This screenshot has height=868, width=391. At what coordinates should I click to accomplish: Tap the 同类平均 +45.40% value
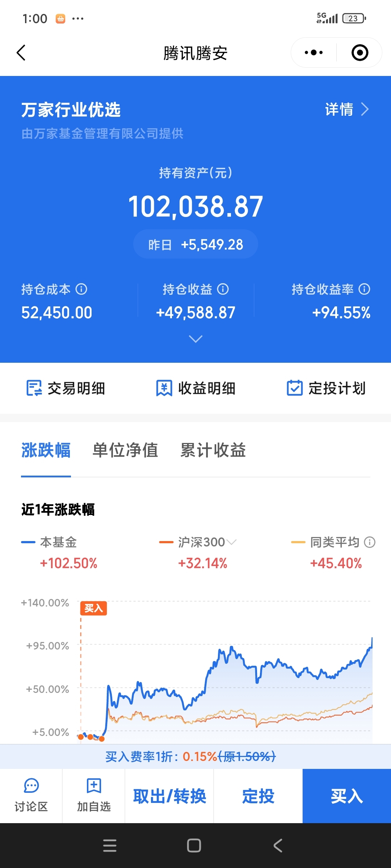tap(336, 563)
